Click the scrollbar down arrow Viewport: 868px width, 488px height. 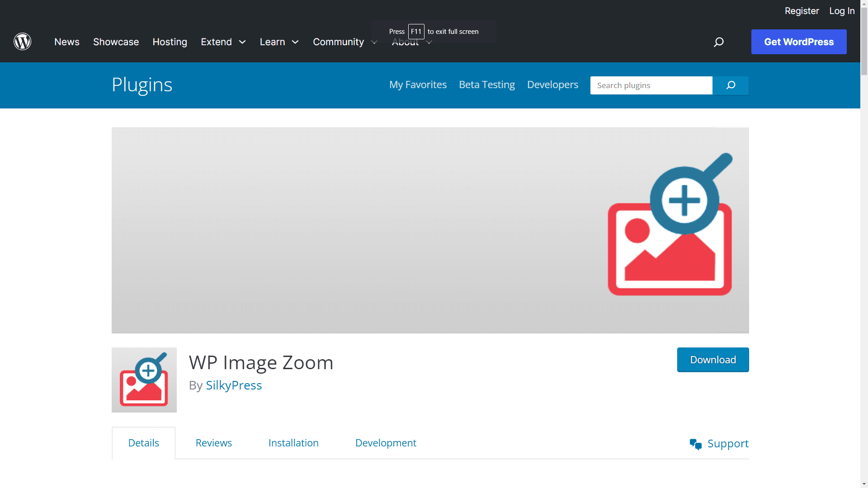tap(864, 484)
